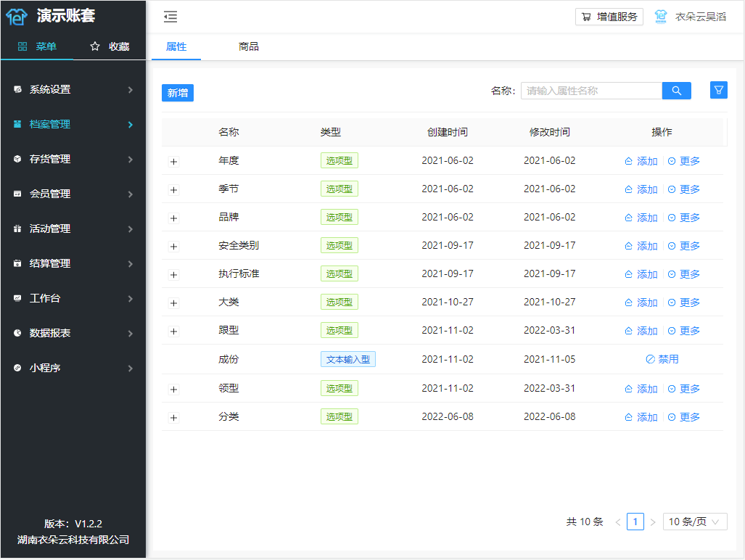The height and width of the screenshot is (560, 745).
Task: Click the search magnifier button
Action: tap(676, 91)
